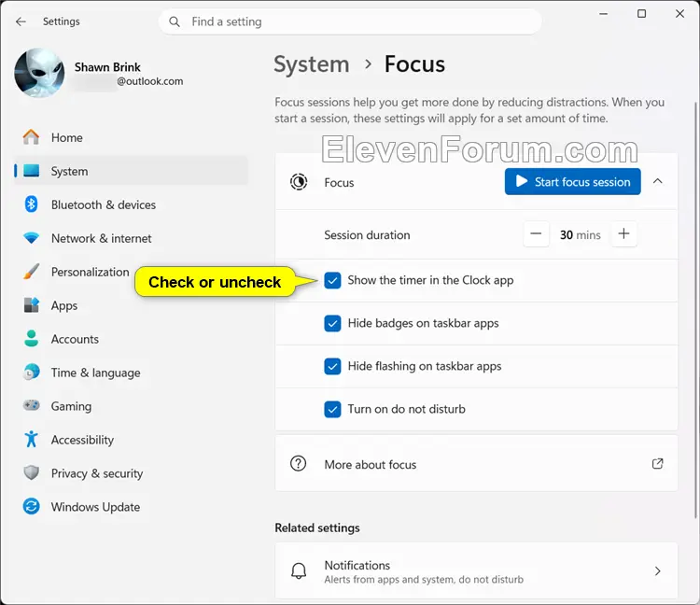Click the Settings window title text
700x605 pixels.
coord(62,21)
